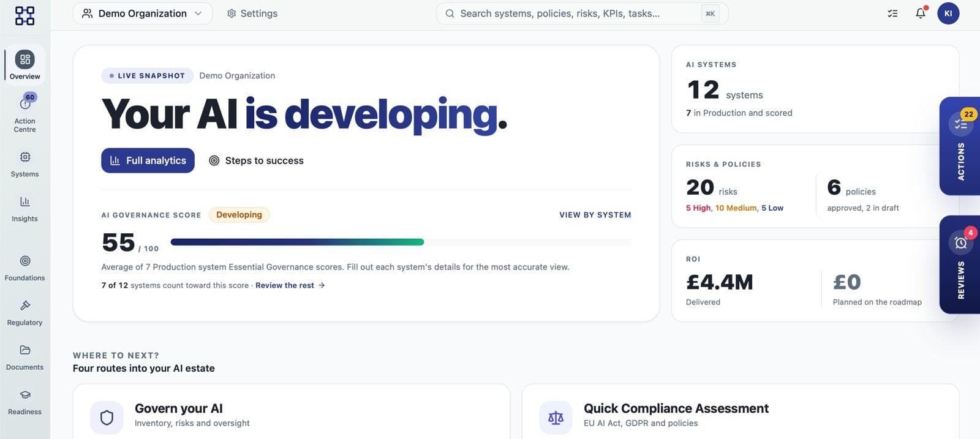
Task: Open Insights in the sidebar
Action: [24, 209]
